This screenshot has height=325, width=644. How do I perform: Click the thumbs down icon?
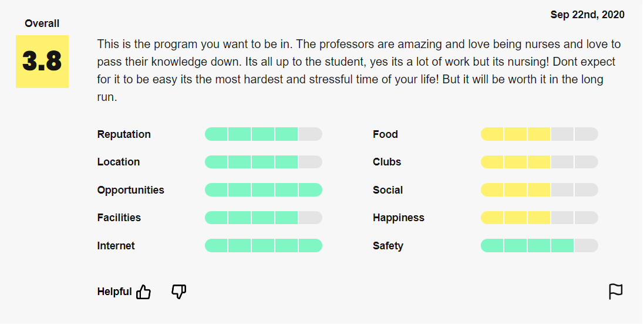[178, 292]
